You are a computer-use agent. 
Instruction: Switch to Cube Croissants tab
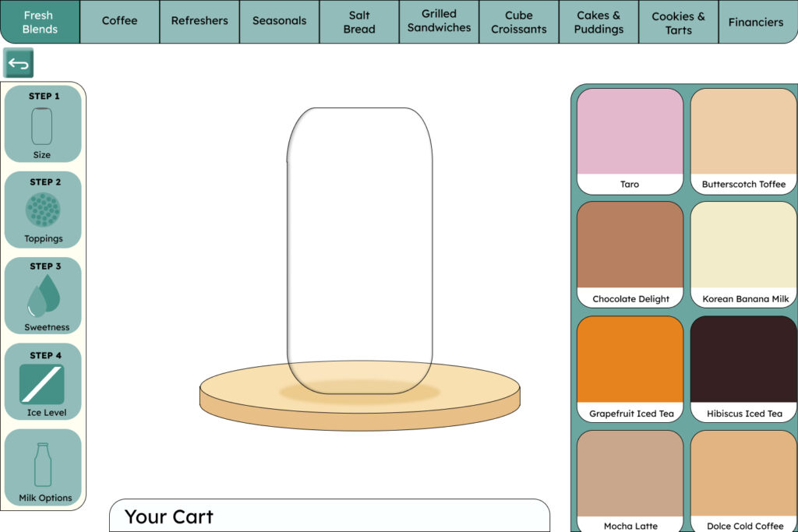pyautogui.click(x=518, y=21)
